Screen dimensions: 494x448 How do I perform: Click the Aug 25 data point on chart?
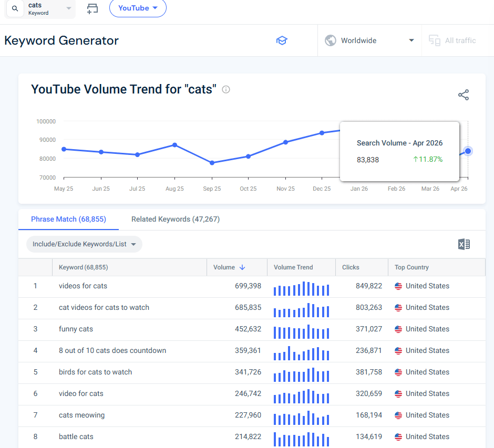point(174,145)
